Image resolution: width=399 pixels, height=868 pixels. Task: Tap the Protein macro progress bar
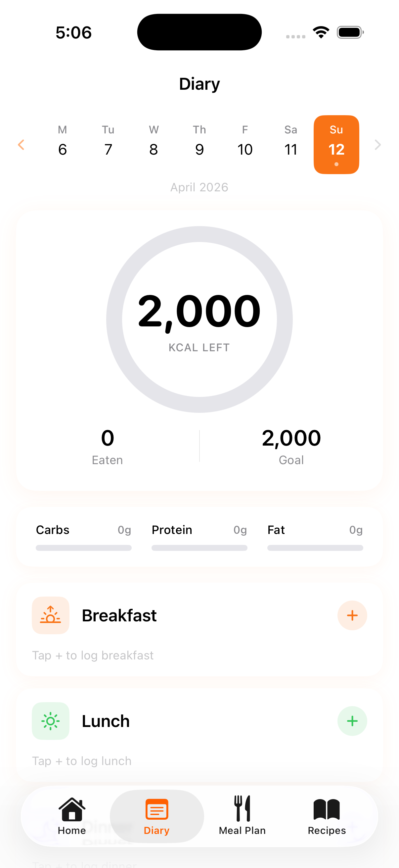199,548
